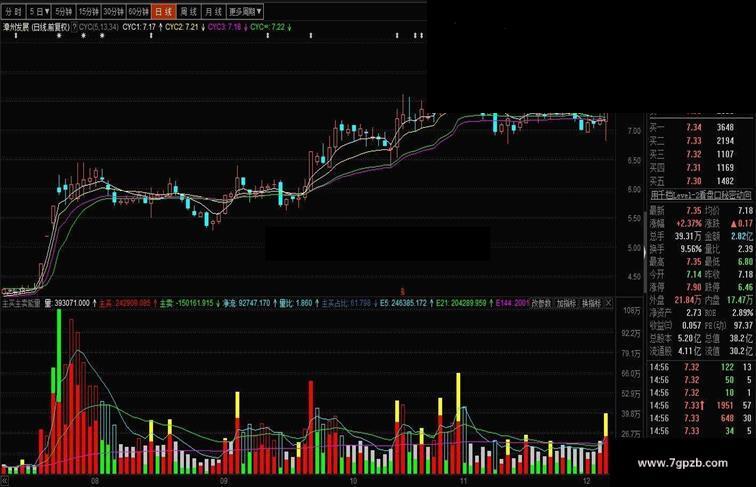
Task: Click the CYC(5,13,34) indicator parameters label
Action: tap(98, 27)
